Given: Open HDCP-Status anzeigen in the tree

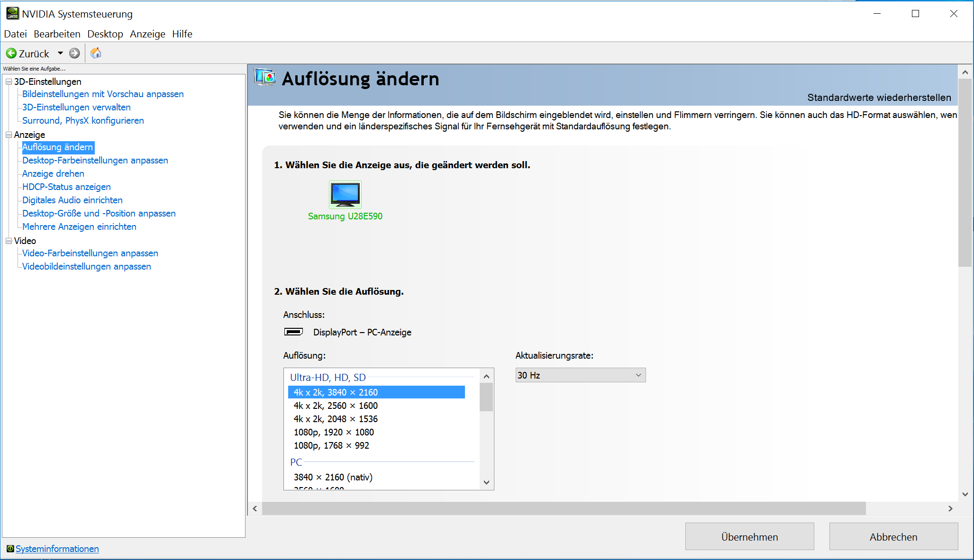Looking at the screenshot, I should coord(66,187).
